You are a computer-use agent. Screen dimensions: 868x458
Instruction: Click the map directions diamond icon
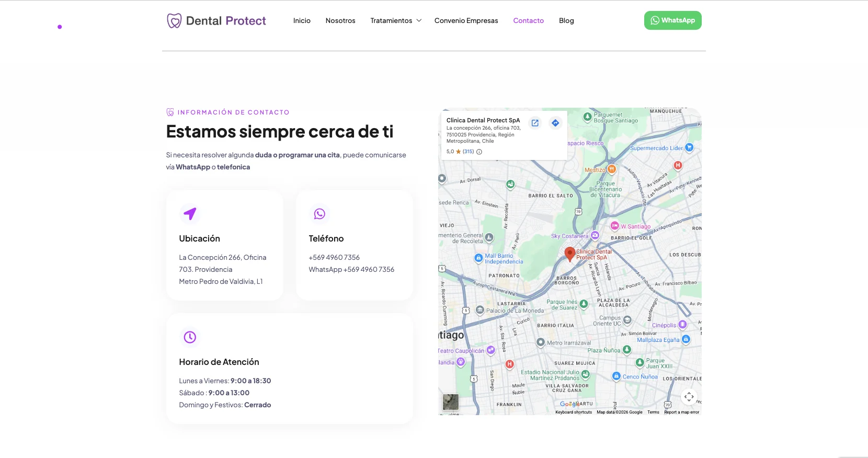555,123
